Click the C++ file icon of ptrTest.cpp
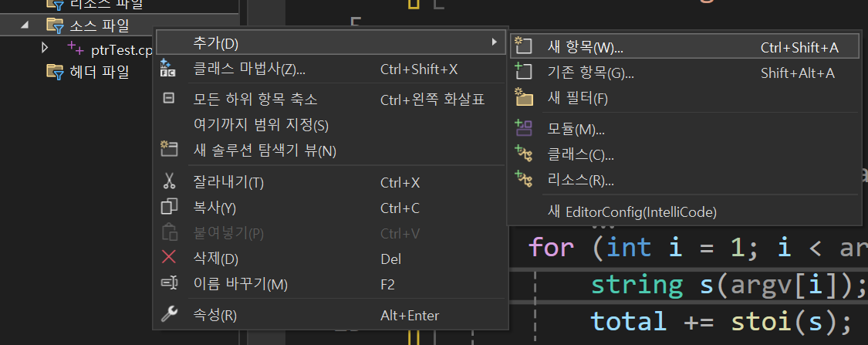 76,48
